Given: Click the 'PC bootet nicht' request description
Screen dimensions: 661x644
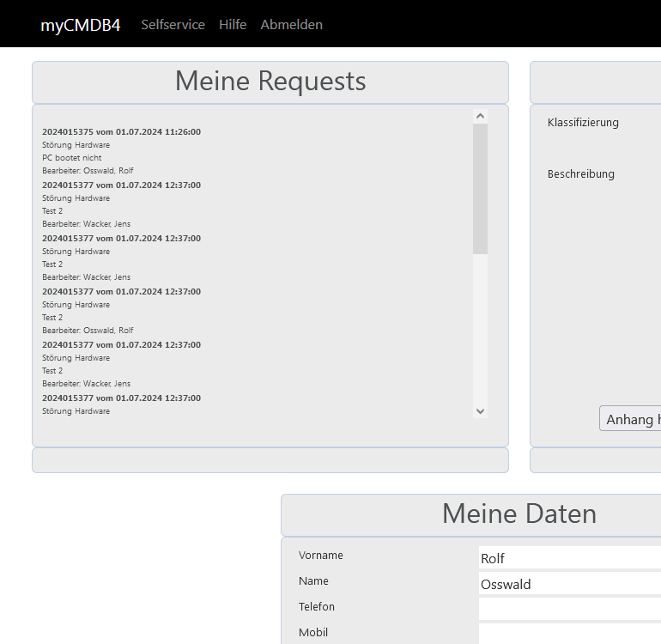Looking at the screenshot, I should coord(71,158).
